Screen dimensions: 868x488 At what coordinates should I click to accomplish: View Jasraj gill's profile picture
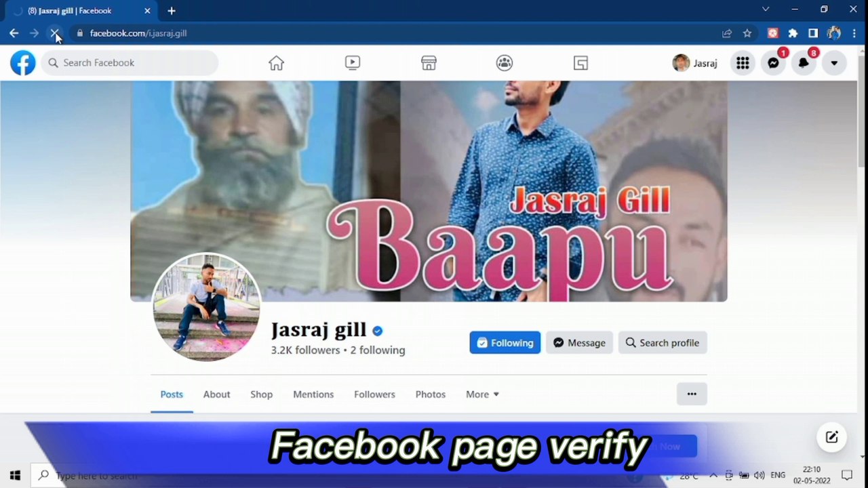(207, 307)
